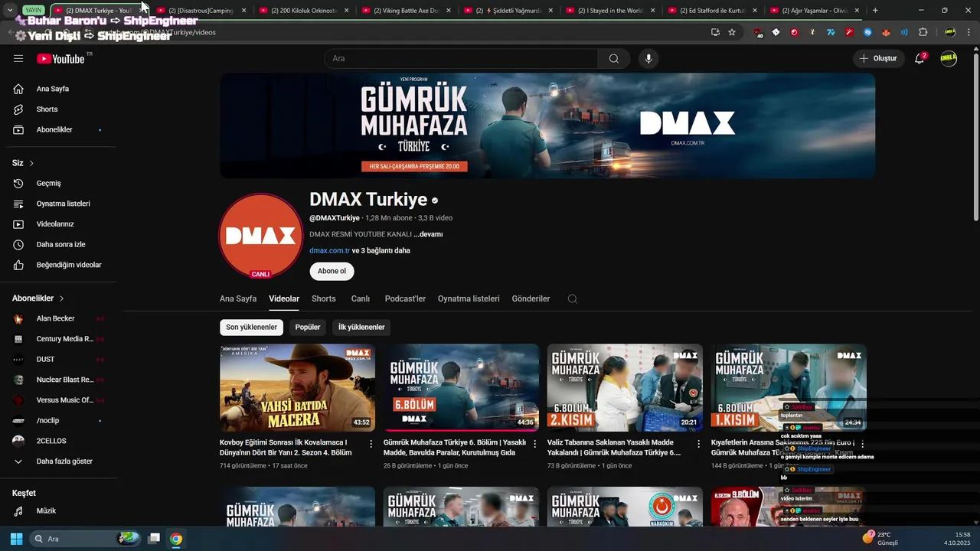Expand the Siz section chevron
Screen dimensions: 980x551
(x=31, y=163)
